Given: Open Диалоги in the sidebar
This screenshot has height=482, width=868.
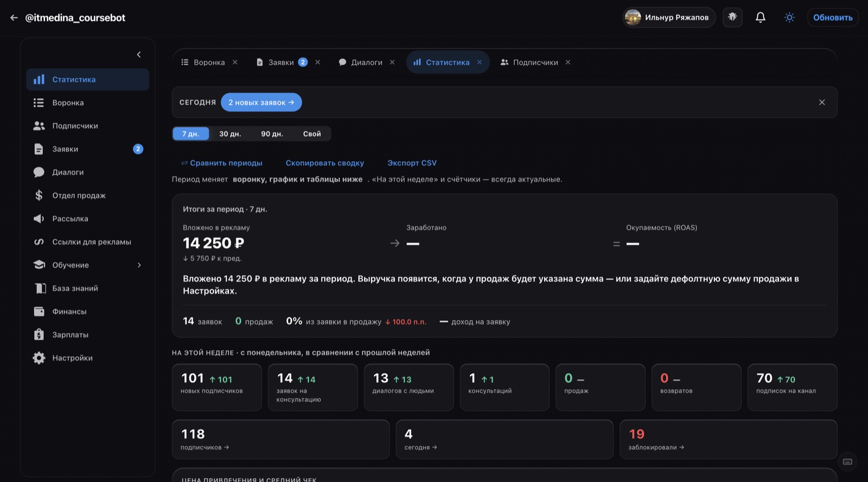Looking at the screenshot, I should (x=87, y=172).
